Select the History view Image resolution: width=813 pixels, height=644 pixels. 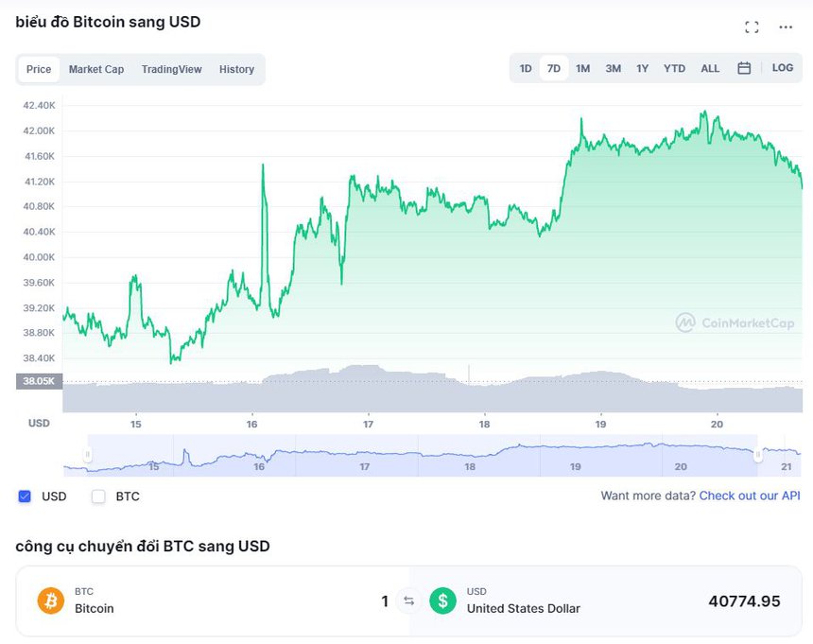[236, 68]
